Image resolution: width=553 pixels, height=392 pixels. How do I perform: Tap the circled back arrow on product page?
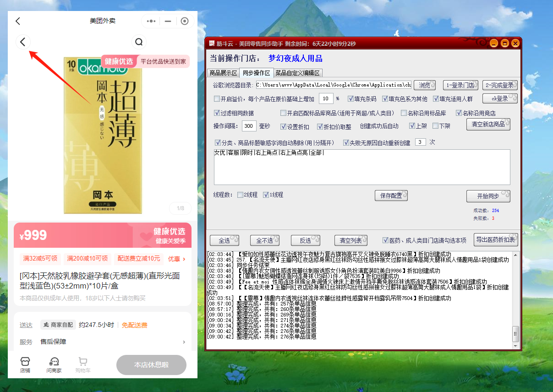coord(23,42)
